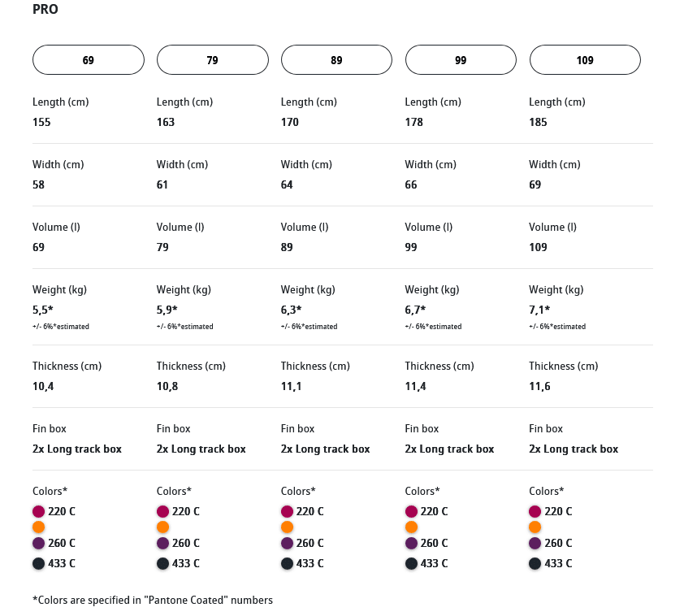The width and height of the screenshot is (684, 616).
Task: Pick the magenta 220 C swatch for size 109
Action: pyautogui.click(x=535, y=512)
